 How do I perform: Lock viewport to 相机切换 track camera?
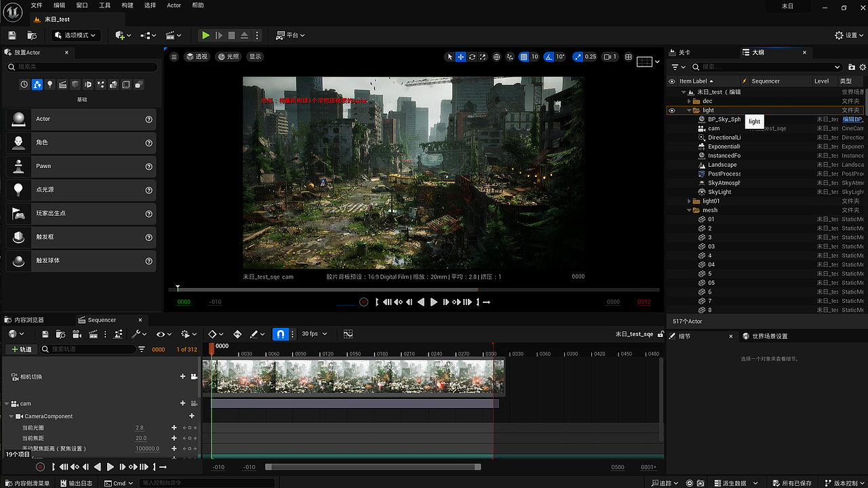click(193, 377)
